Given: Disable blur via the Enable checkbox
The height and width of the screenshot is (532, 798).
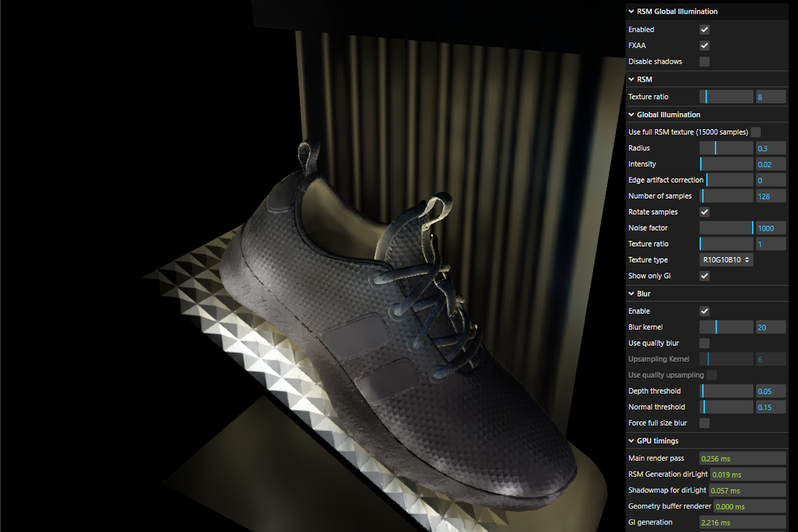Looking at the screenshot, I should click(x=704, y=311).
